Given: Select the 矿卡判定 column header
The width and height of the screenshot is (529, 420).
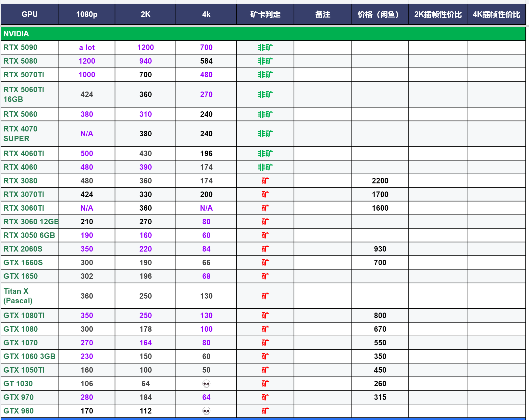Looking at the screenshot, I should (x=265, y=14).
